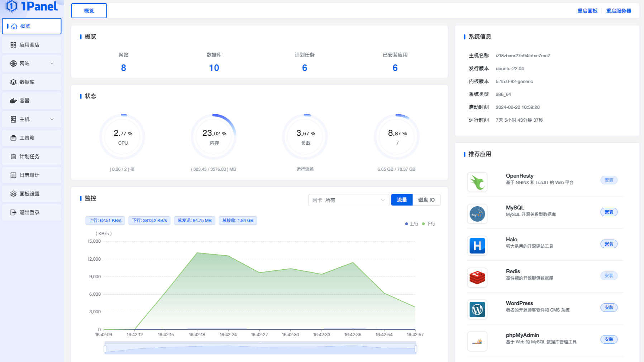
Task: Click the CPU usage gauge
Action: coord(122,137)
